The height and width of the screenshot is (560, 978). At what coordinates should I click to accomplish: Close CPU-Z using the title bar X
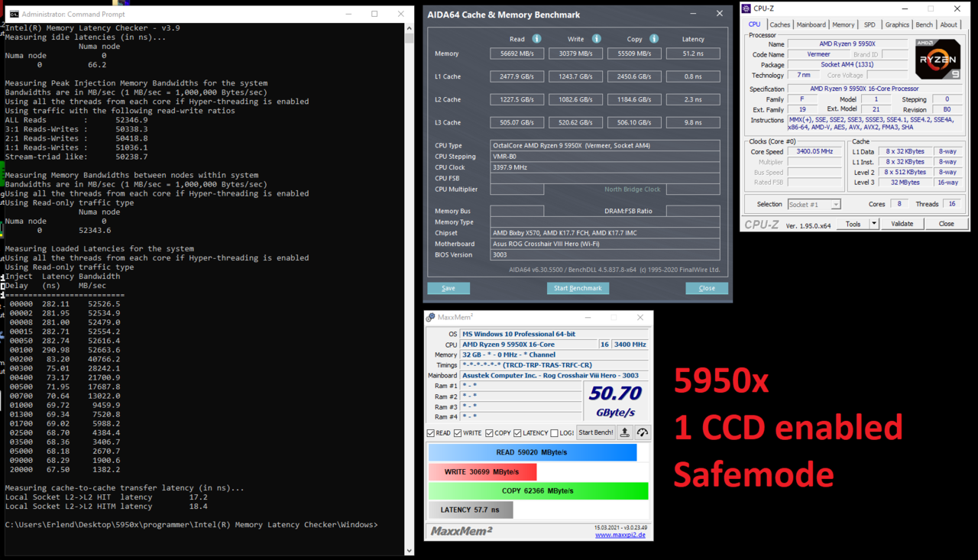pos(957,8)
